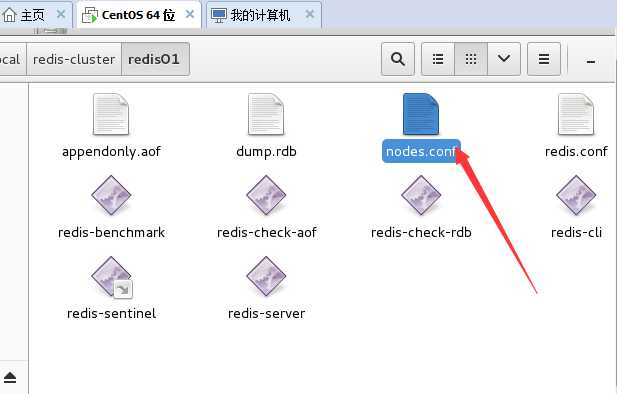
Task: Select the redis-sentinel link icon
Action: (112, 276)
